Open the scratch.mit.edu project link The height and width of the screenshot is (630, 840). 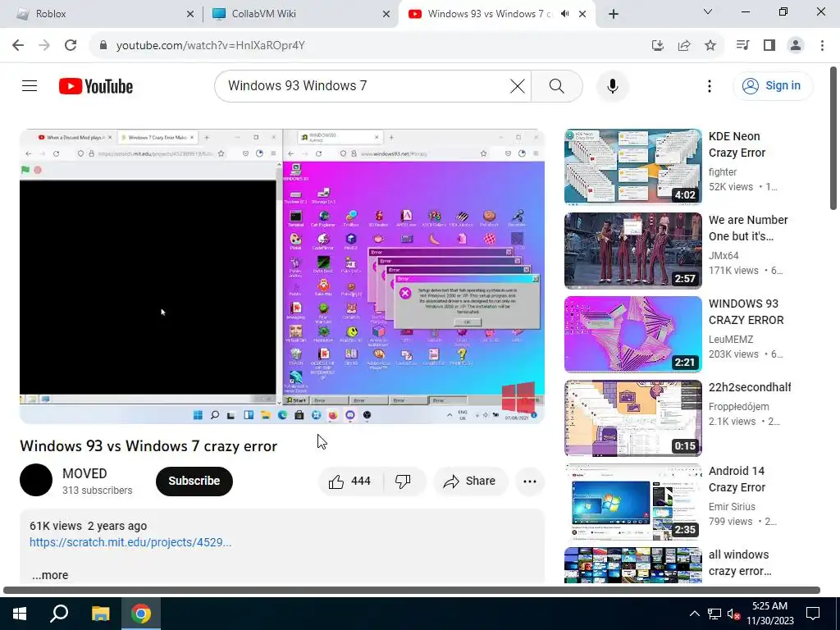tap(130, 542)
